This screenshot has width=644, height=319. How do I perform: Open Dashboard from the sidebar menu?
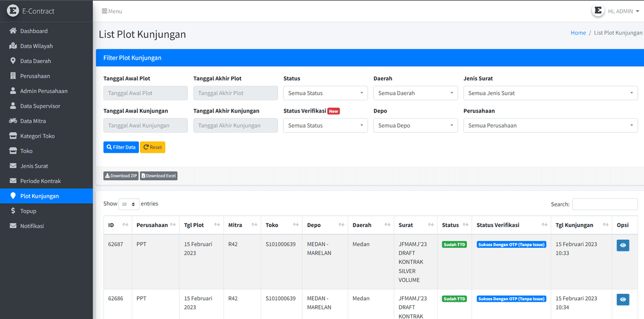coord(33,31)
